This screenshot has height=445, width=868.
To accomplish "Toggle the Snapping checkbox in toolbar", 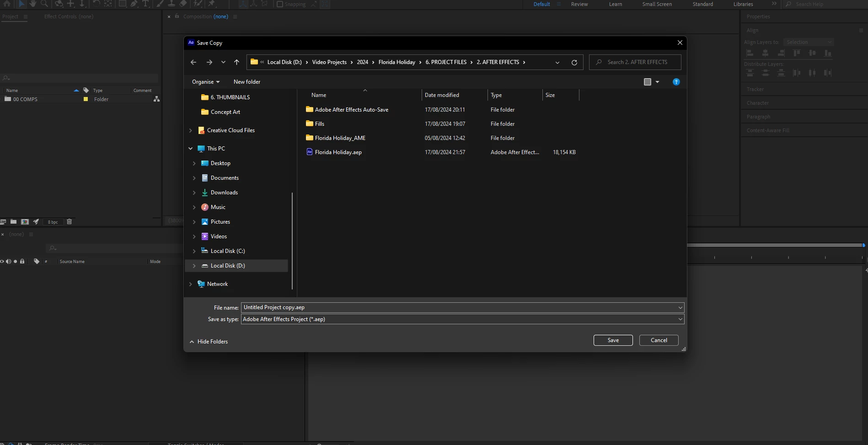I will coord(280,4).
